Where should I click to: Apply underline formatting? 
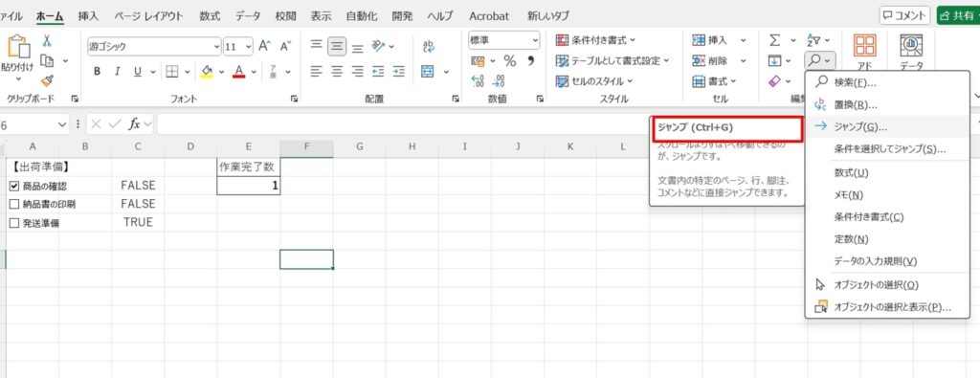[x=137, y=71]
